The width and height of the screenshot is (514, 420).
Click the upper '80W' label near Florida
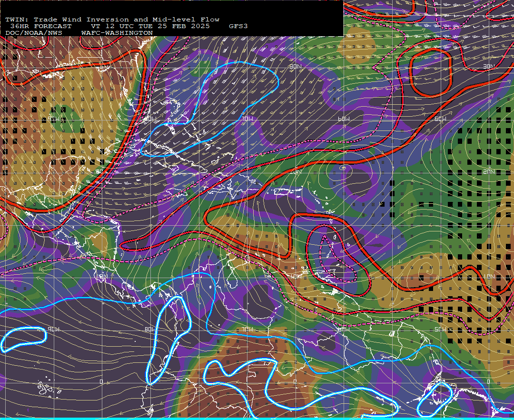[x=150, y=119]
